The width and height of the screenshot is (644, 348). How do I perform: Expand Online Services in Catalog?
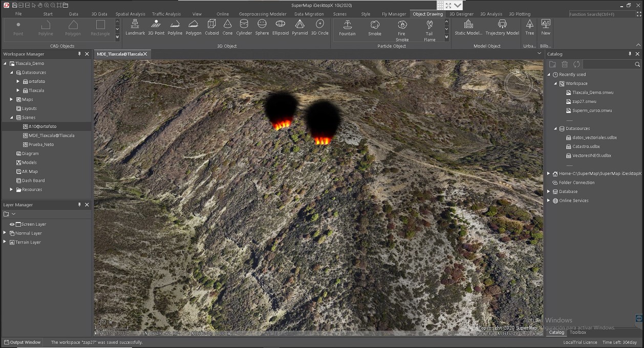(549, 201)
